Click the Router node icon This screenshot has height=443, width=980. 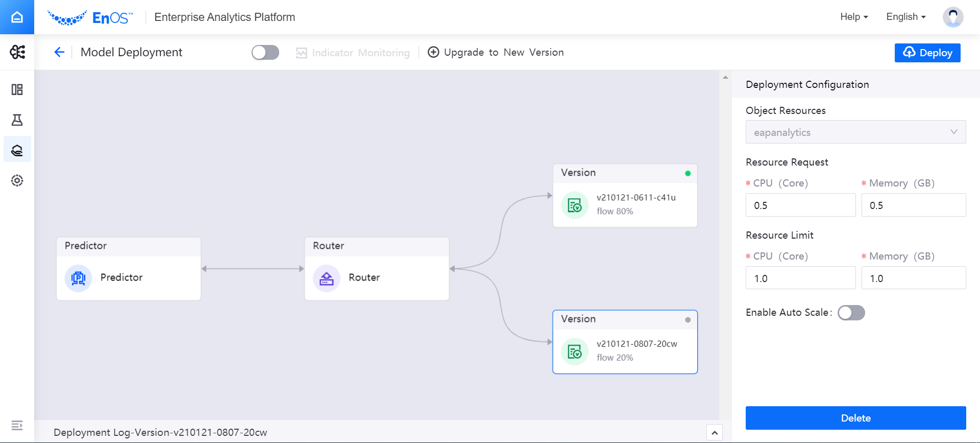pyautogui.click(x=327, y=278)
